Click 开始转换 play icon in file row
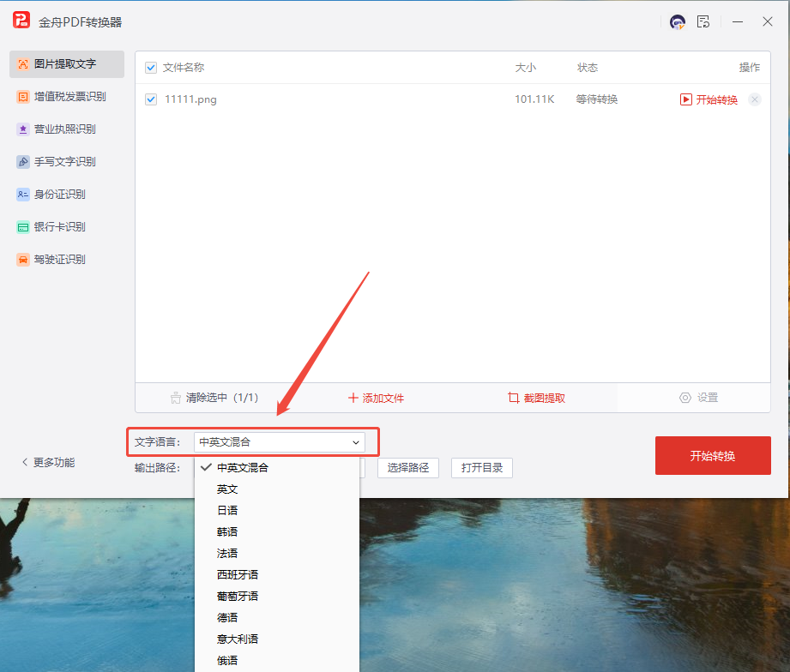Screen dimensions: 790x672 click(x=686, y=99)
